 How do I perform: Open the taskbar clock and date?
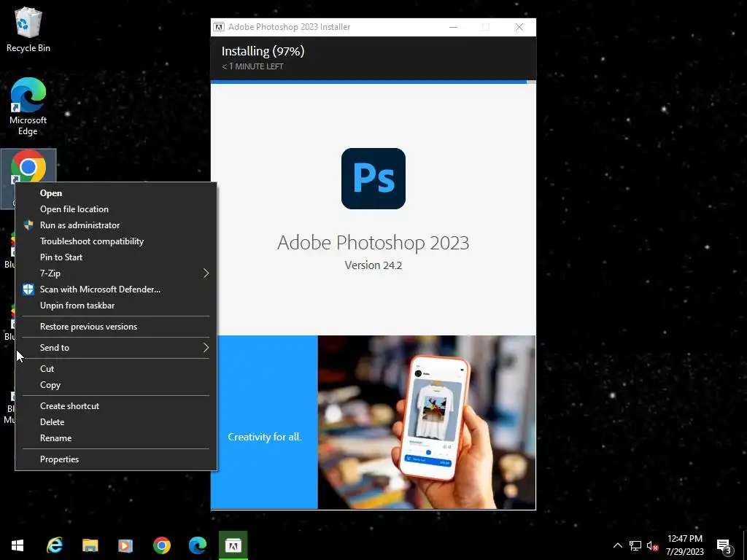coord(684,545)
